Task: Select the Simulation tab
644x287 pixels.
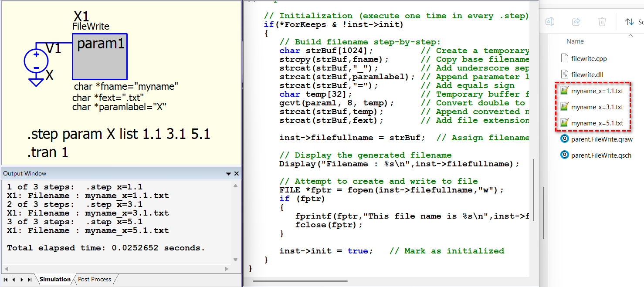Action: pos(55,279)
